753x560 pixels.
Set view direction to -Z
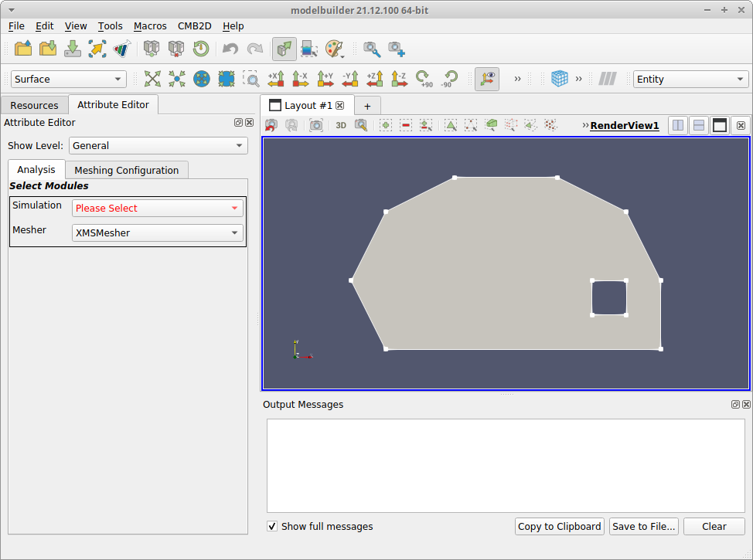click(399, 79)
